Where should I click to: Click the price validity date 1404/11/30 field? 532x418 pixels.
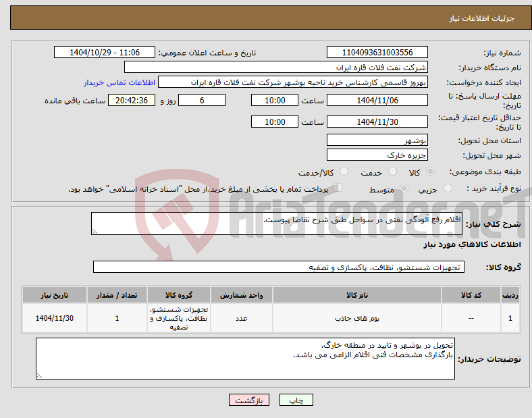tap(377, 122)
